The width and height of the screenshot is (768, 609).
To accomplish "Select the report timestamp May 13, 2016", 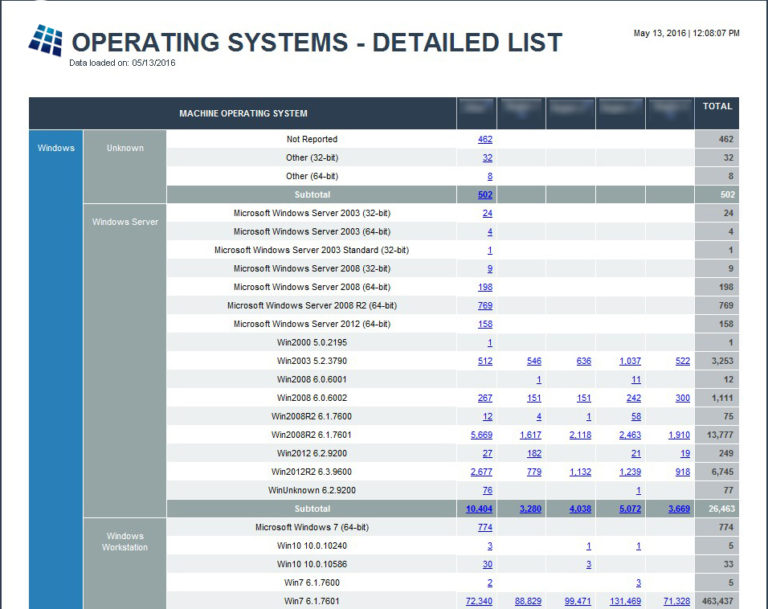I will click(x=686, y=33).
